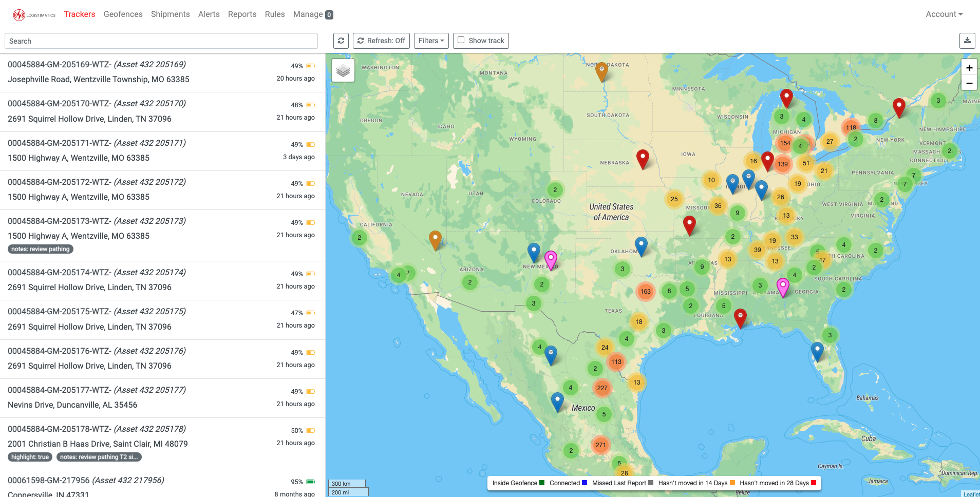Zoom out on the map

[x=969, y=83]
